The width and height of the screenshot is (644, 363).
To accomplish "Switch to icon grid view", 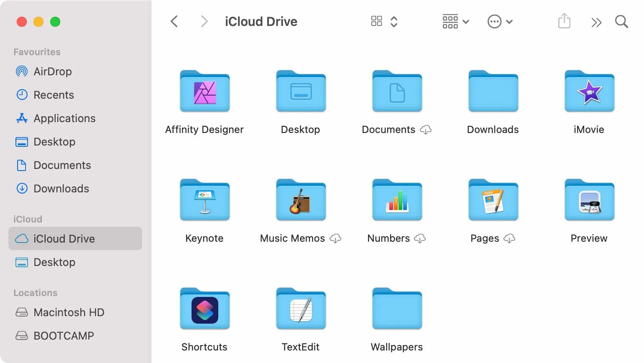I will (377, 21).
